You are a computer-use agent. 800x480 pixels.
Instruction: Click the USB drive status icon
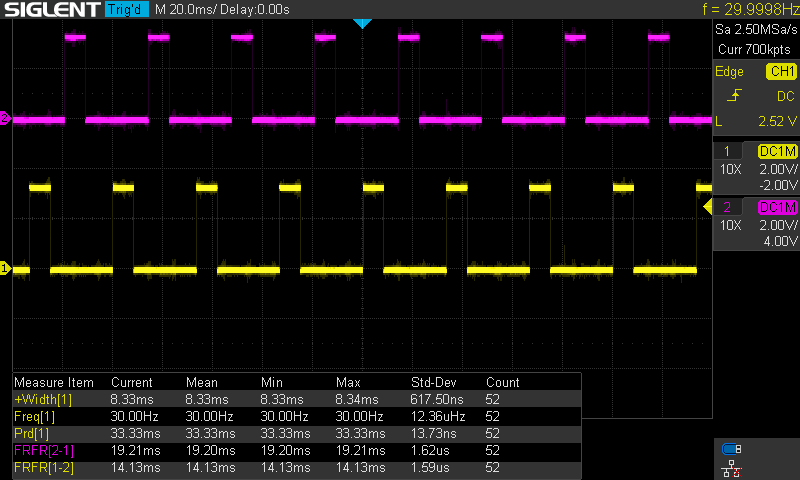[x=732, y=449]
